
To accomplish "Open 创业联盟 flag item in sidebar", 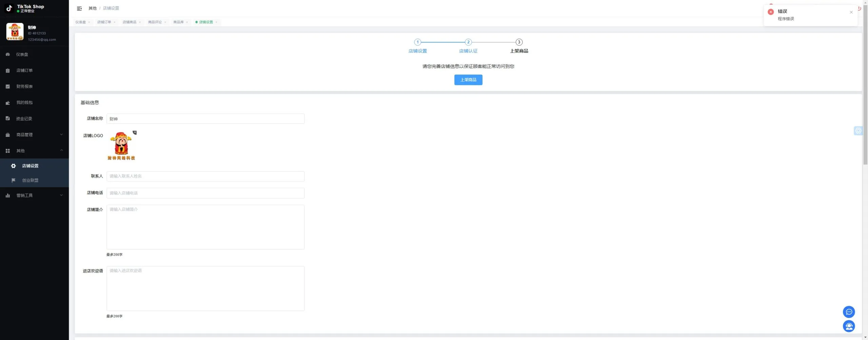I will click(x=34, y=180).
